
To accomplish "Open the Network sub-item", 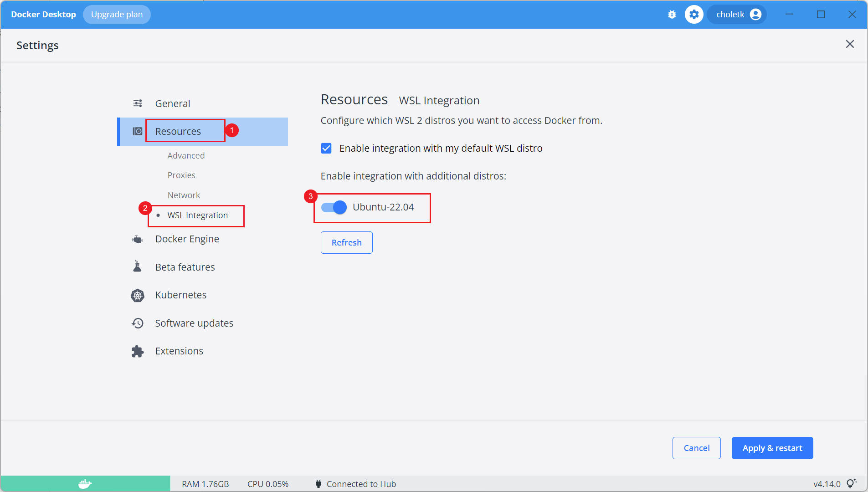I will 184,195.
